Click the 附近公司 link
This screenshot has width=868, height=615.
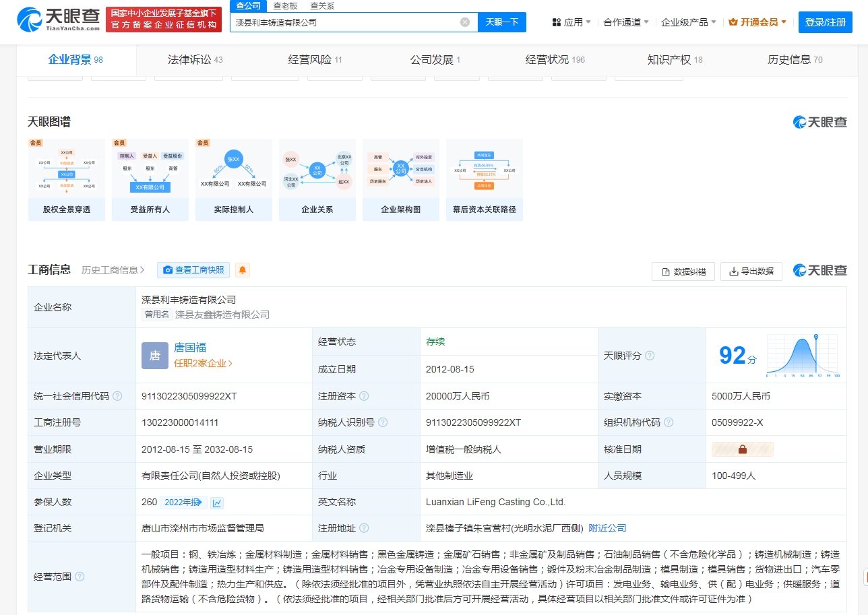point(607,528)
